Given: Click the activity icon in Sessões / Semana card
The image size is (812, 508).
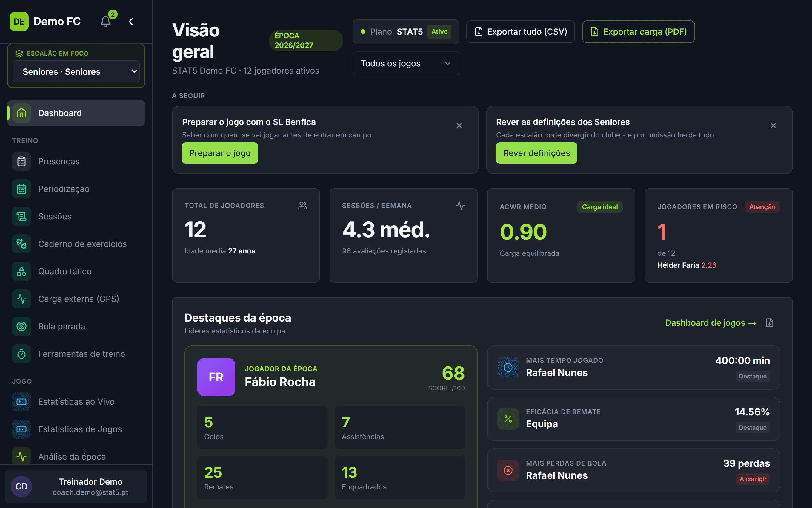Looking at the screenshot, I should click(460, 206).
